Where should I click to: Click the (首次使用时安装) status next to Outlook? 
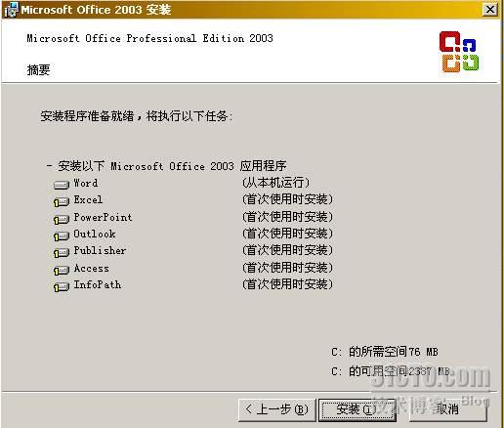tap(287, 234)
